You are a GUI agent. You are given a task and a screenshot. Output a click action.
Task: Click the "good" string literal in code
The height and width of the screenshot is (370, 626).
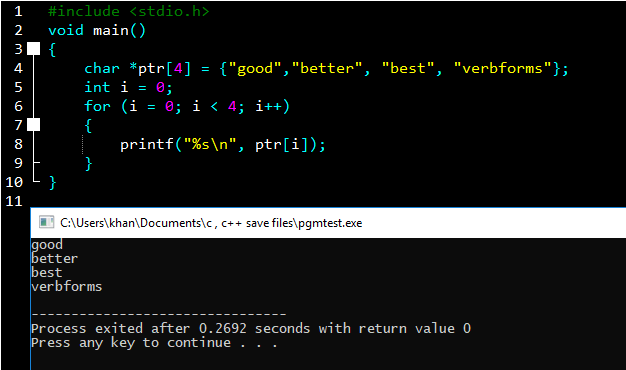255,68
